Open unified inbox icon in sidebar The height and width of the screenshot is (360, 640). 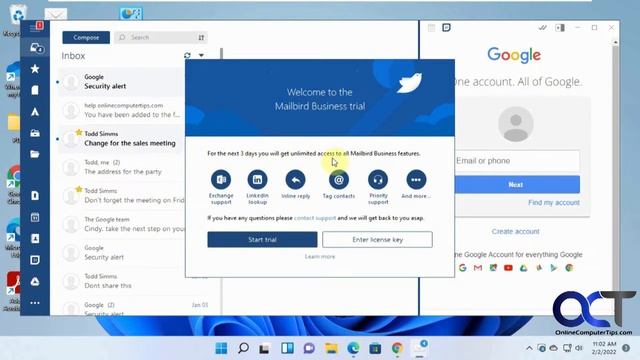tap(36, 48)
